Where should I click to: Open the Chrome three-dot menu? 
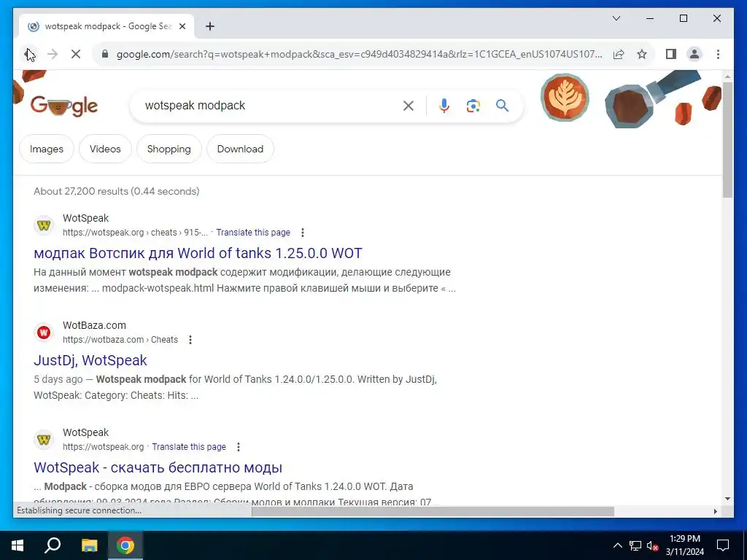tap(718, 54)
